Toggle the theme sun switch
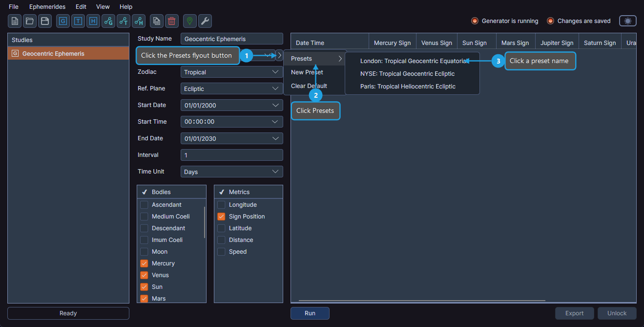644x327 pixels. point(627,21)
